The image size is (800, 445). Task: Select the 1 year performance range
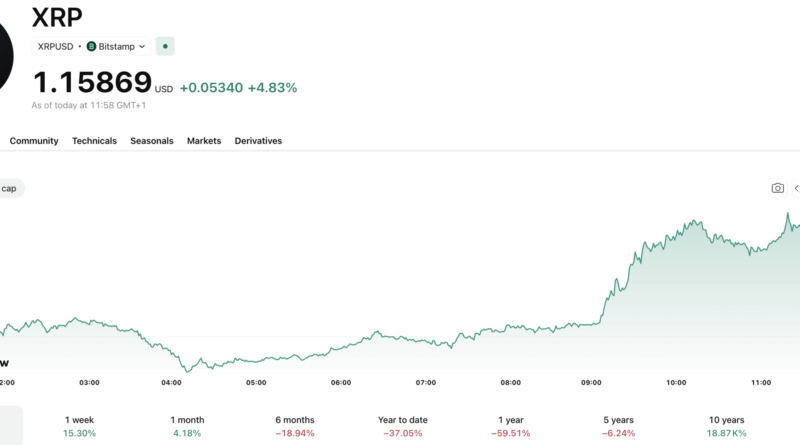(x=511, y=427)
